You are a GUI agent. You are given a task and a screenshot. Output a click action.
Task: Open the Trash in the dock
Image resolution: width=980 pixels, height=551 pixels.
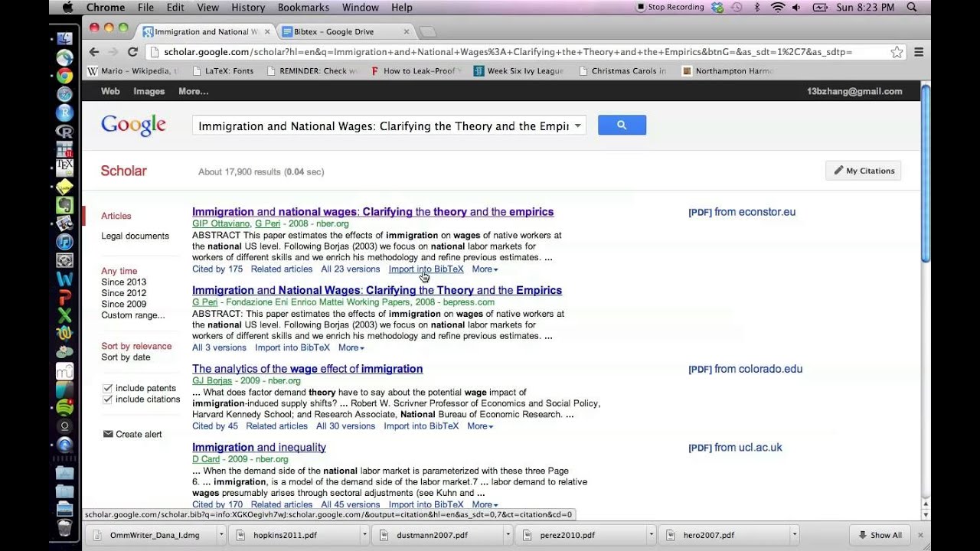pos(64,528)
